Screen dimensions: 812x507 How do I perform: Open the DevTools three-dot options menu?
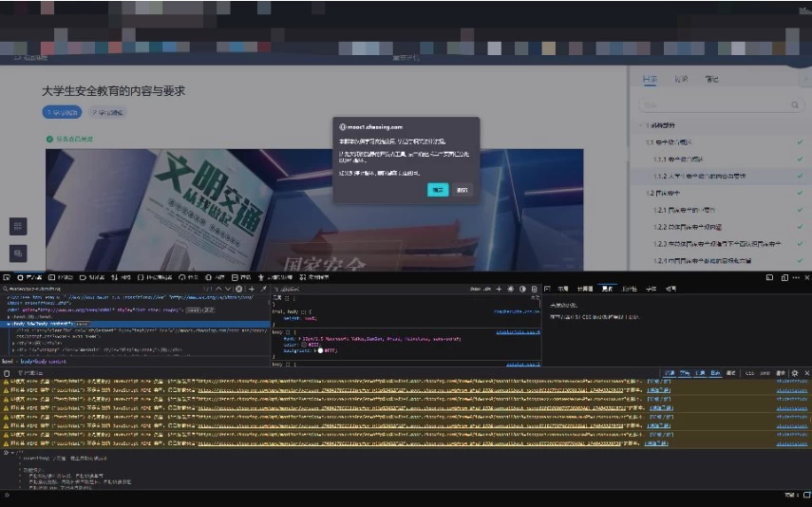pyautogui.click(x=796, y=277)
